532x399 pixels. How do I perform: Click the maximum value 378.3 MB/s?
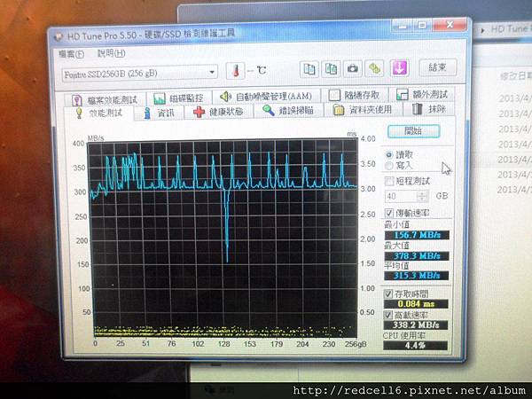coord(417,255)
